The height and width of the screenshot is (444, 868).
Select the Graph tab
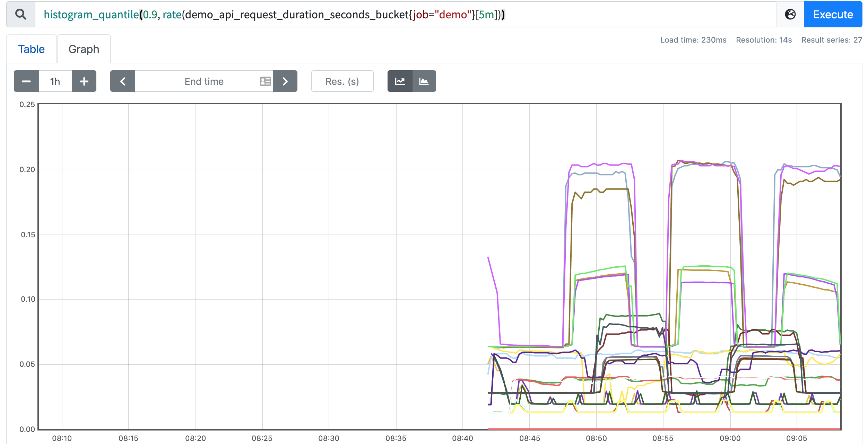84,49
